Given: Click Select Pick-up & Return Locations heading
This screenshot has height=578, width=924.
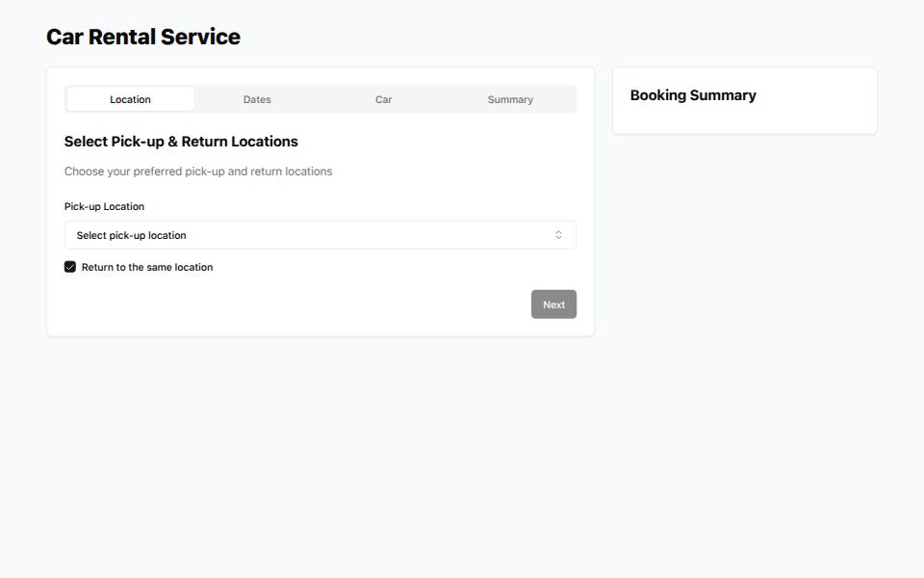Looking at the screenshot, I should [181, 142].
